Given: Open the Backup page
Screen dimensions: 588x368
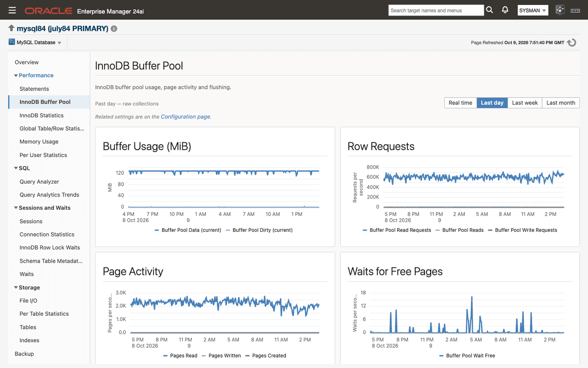Looking at the screenshot, I should pyautogui.click(x=24, y=354).
